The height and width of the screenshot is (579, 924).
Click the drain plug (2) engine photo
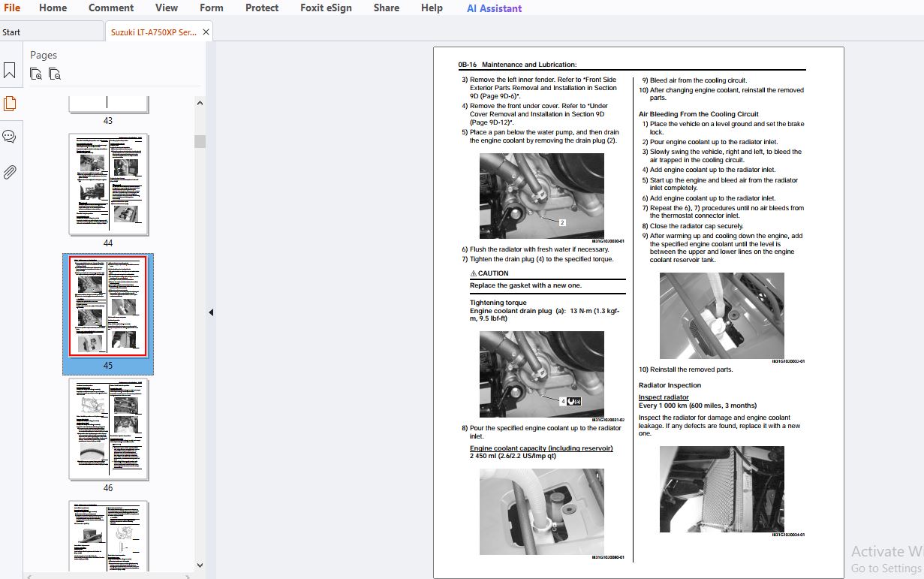click(x=541, y=196)
